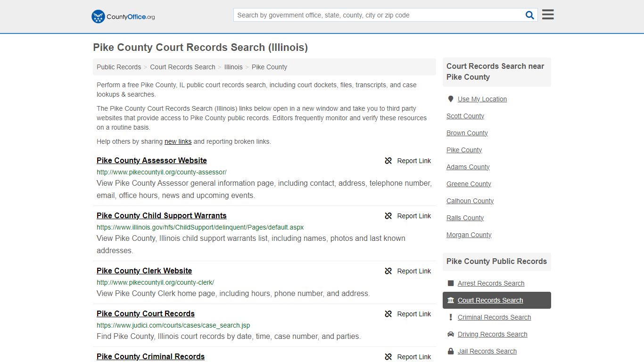Visit the pikecountyil.org county-clerk URL

(x=156, y=282)
